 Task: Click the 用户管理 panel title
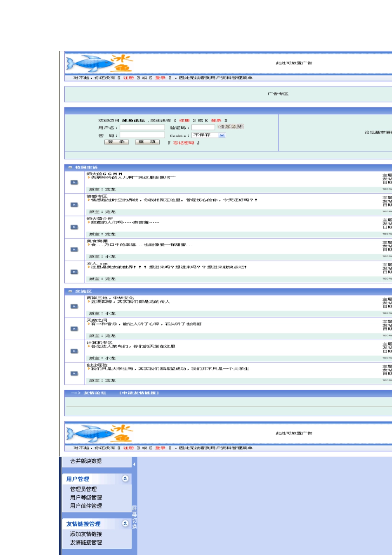point(78,479)
